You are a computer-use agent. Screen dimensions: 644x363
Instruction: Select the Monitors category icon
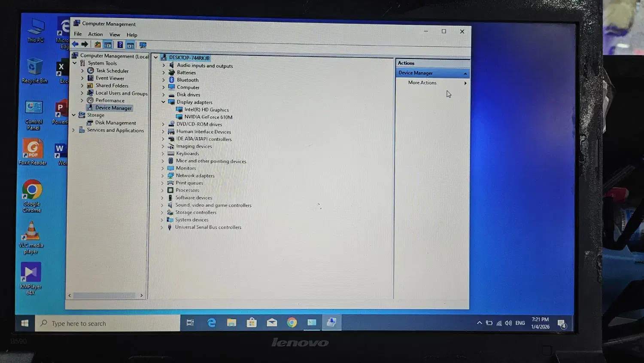(171, 168)
